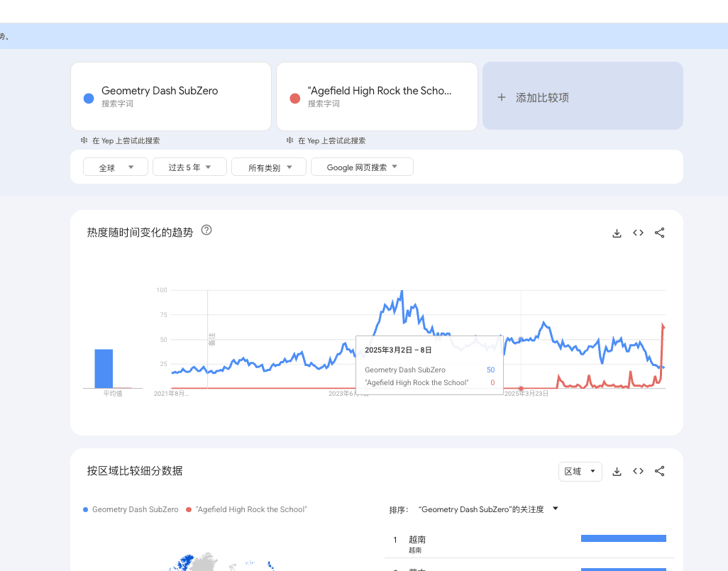The image size is (728, 571).
Task: Open the 所有类别 category dropdown
Action: tap(269, 167)
